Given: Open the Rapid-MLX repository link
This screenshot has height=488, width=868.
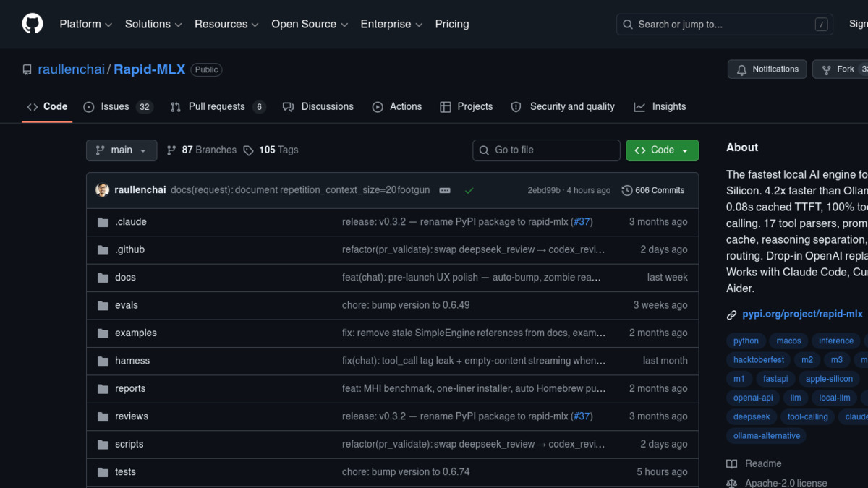Looking at the screenshot, I should [x=150, y=69].
